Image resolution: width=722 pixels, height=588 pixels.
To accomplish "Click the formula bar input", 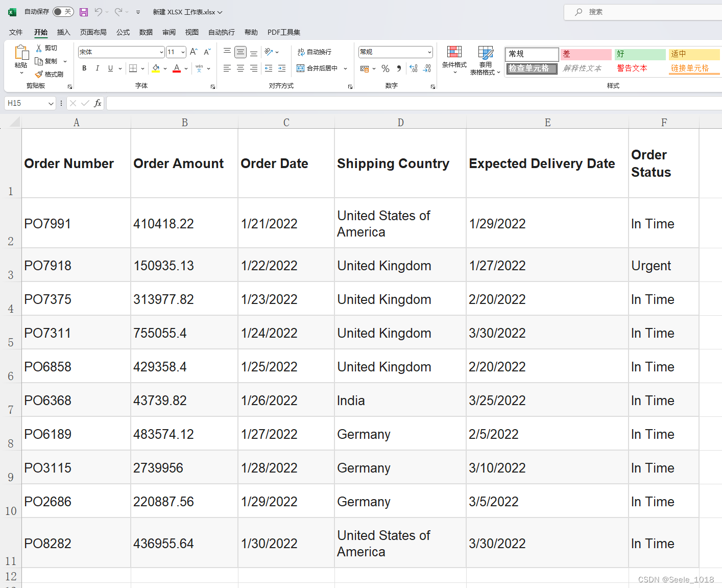I will coord(414,103).
